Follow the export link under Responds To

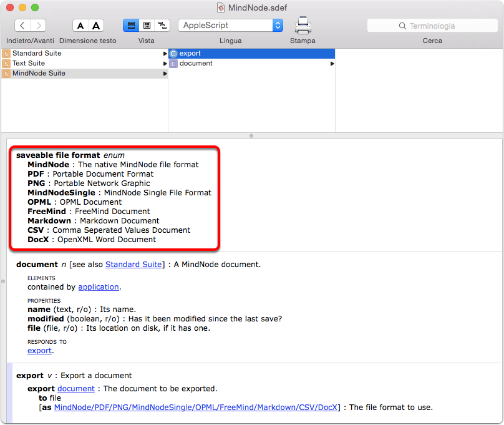tap(39, 350)
